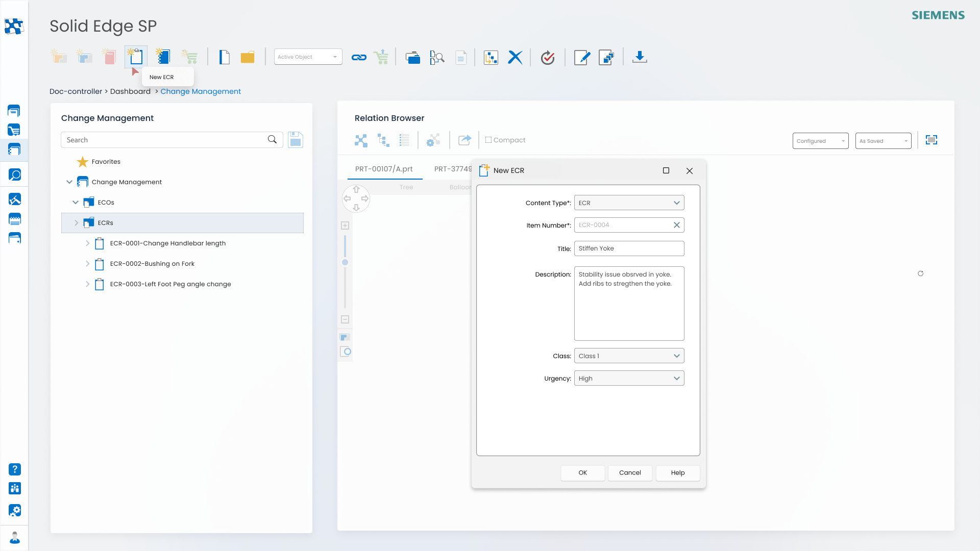Screen dimensions: 980x551
Task: Open the Class dropdown showing Class 1
Action: [x=629, y=356]
